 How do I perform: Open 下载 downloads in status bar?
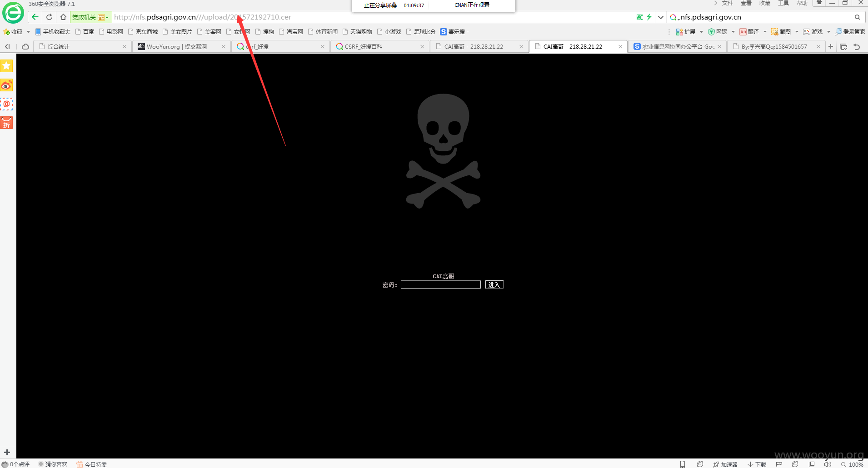pos(757,464)
